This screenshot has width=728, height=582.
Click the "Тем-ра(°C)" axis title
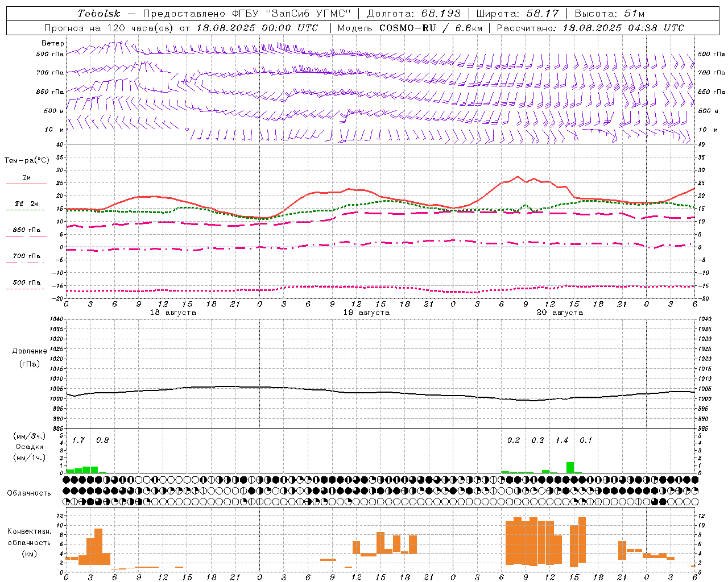point(27,161)
